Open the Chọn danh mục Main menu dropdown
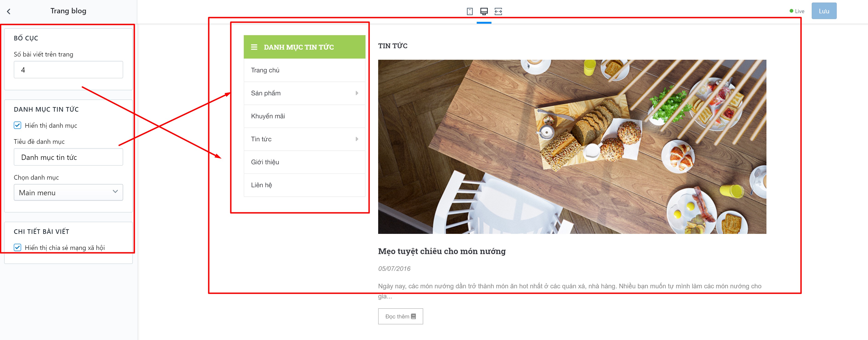This screenshot has height=340, width=868. [68, 193]
